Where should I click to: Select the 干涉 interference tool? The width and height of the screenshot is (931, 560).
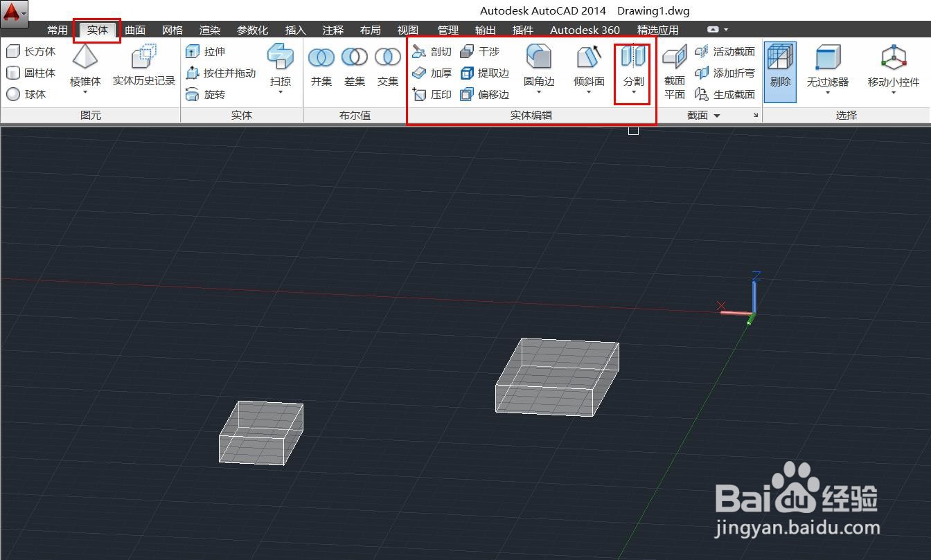pos(479,52)
